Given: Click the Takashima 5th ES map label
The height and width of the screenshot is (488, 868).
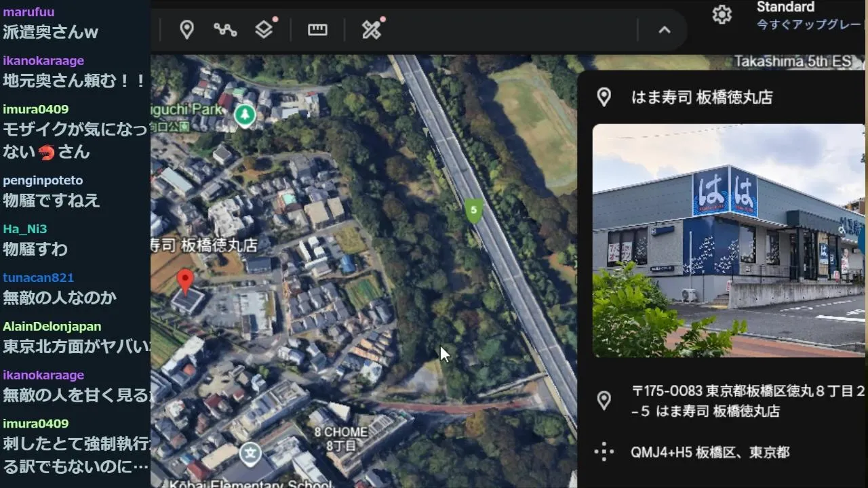Looking at the screenshot, I should [x=793, y=62].
